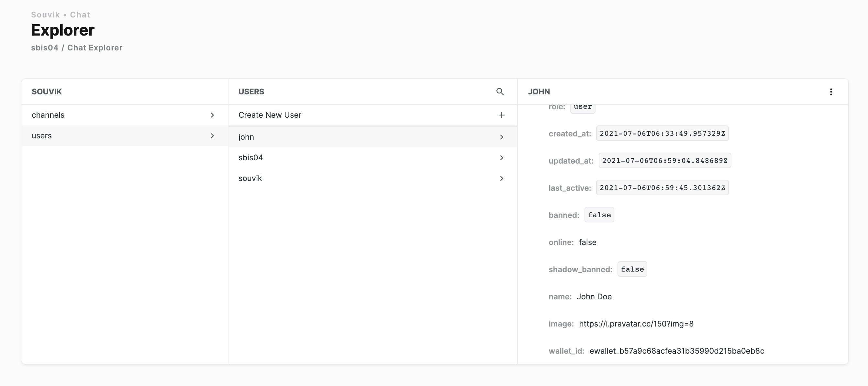Expand the users row chevron
868x386 pixels.
point(212,136)
